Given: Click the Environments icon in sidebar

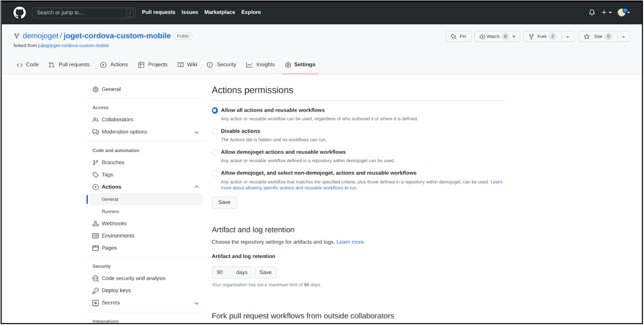Looking at the screenshot, I should coord(96,236).
